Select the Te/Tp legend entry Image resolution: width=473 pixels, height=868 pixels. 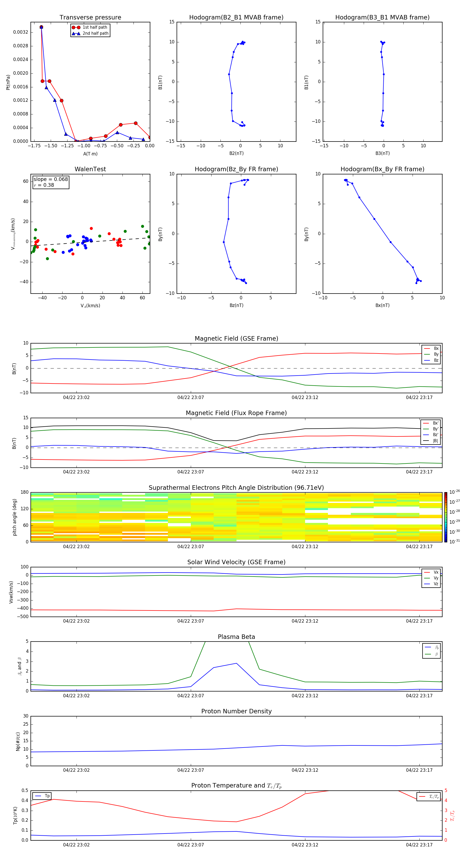click(x=429, y=796)
